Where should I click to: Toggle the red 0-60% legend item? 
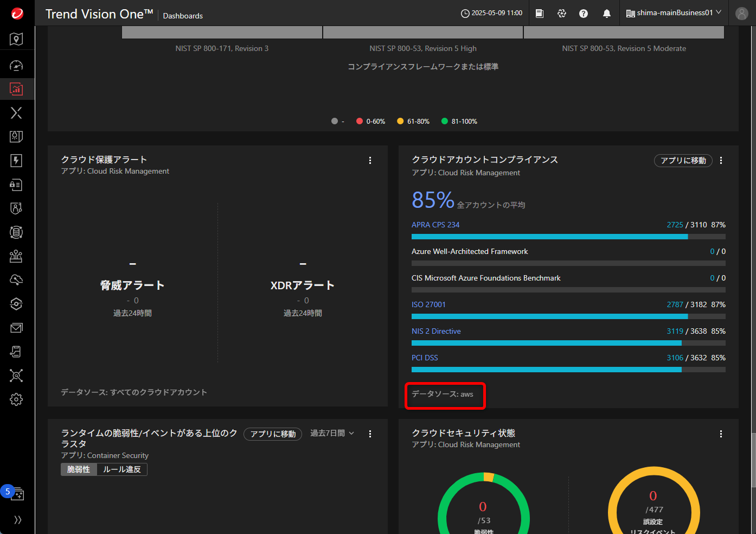click(x=371, y=122)
